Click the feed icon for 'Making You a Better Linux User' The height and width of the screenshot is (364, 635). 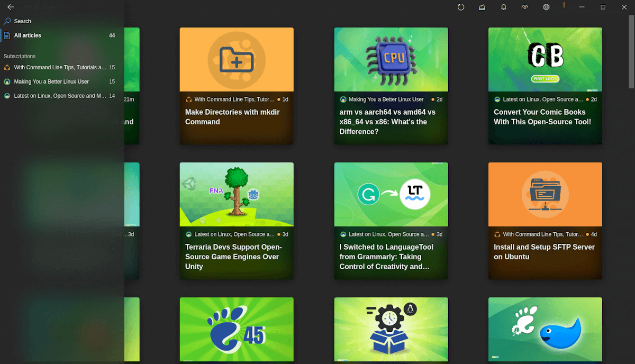point(7,81)
